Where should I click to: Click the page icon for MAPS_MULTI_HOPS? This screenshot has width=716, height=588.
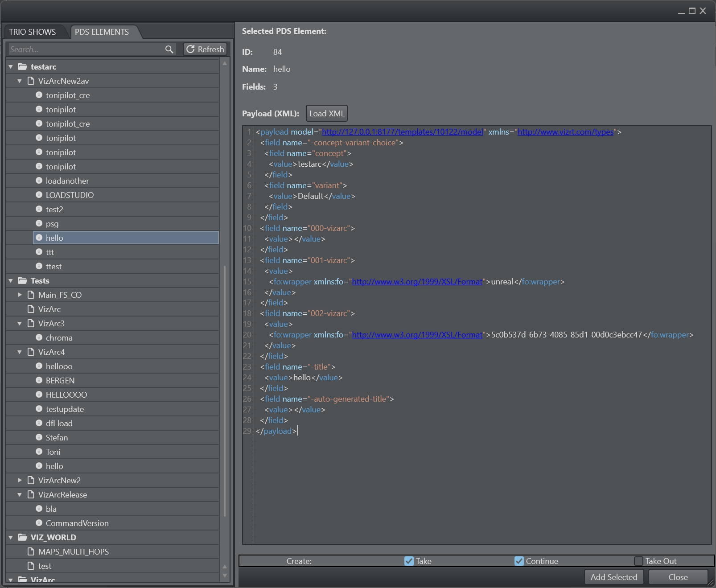pyautogui.click(x=31, y=551)
